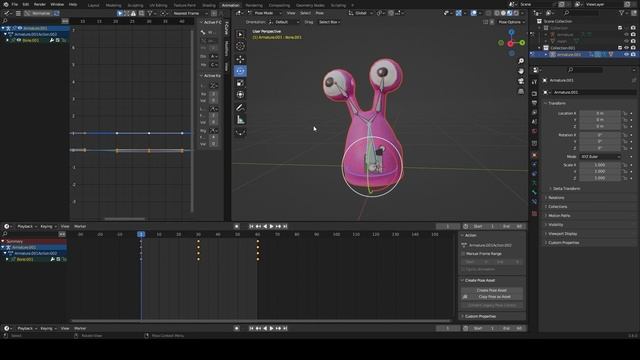This screenshot has height=360, width=640.
Task: Click Create Pose Asset button
Action: [x=492, y=290]
